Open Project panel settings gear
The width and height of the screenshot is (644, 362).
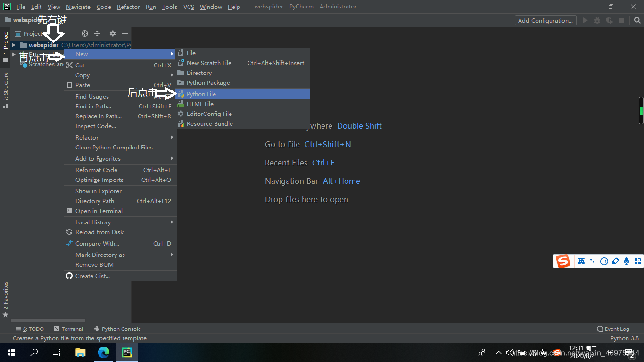pyautogui.click(x=112, y=33)
